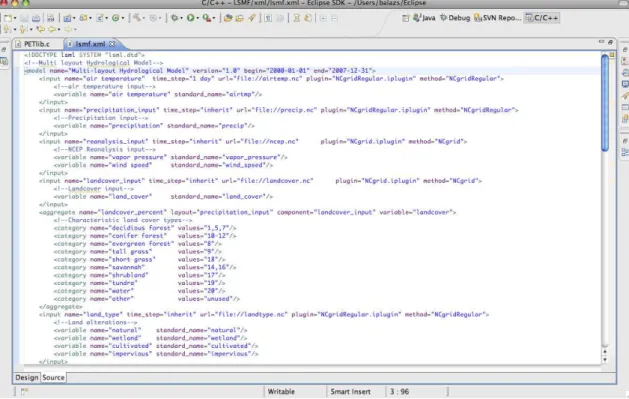The height and width of the screenshot is (399, 629).
Task: Switch to the SVN Repo perspective
Action: point(497,18)
